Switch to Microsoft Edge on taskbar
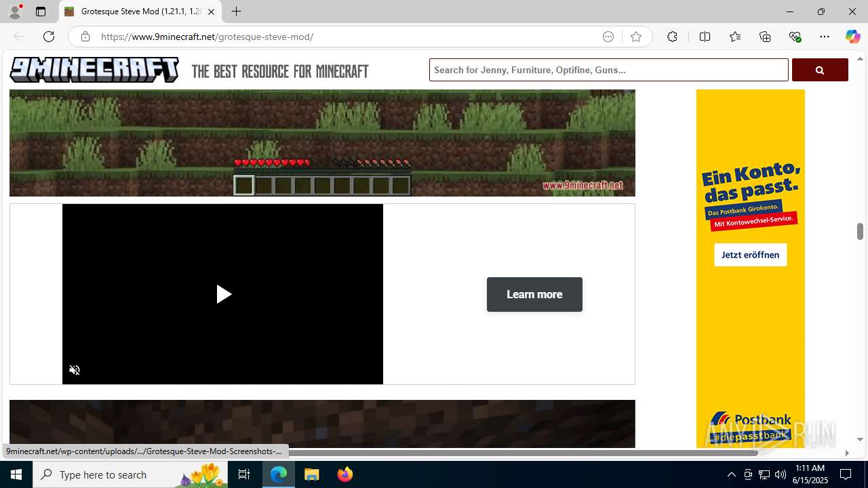This screenshot has height=488, width=868. (x=279, y=474)
